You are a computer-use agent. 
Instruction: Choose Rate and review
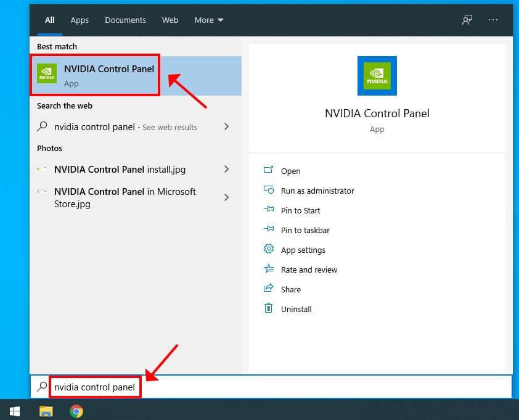point(309,270)
